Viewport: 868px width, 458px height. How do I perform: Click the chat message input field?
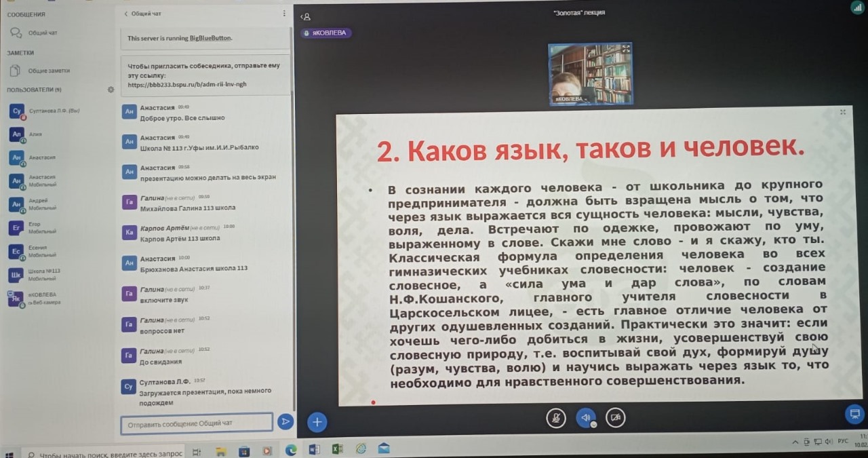click(197, 423)
